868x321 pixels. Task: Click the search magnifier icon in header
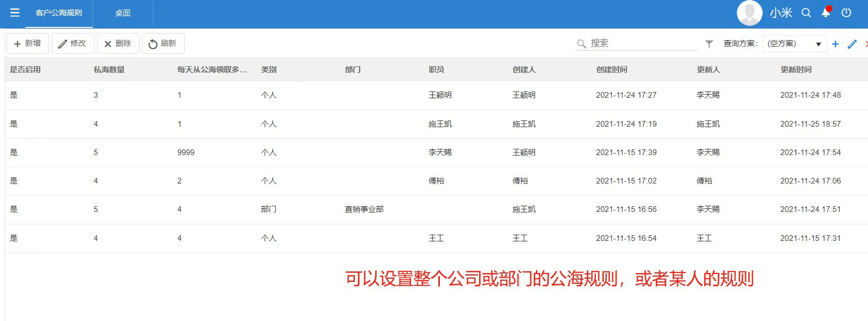pos(806,13)
